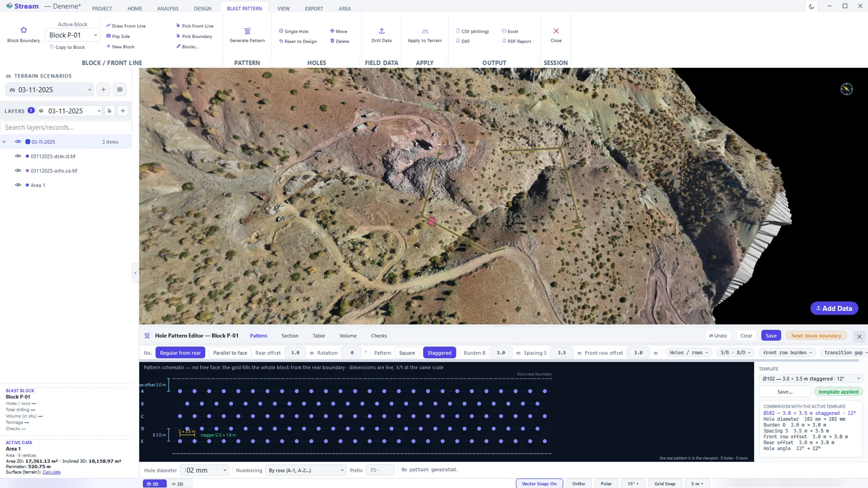This screenshot has width=868, height=488.
Task: Open the ANALYSIS ribbon tab
Action: 168,9
